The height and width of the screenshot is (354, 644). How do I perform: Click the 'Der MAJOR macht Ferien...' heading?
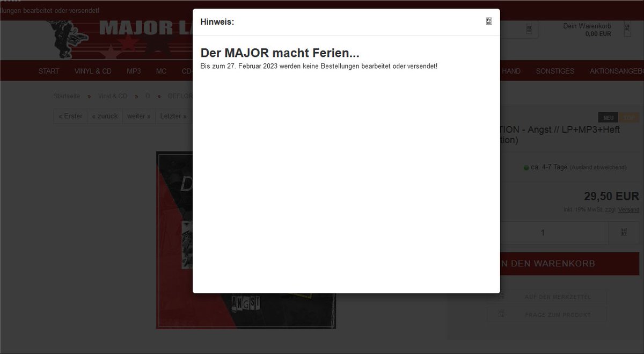(x=280, y=53)
